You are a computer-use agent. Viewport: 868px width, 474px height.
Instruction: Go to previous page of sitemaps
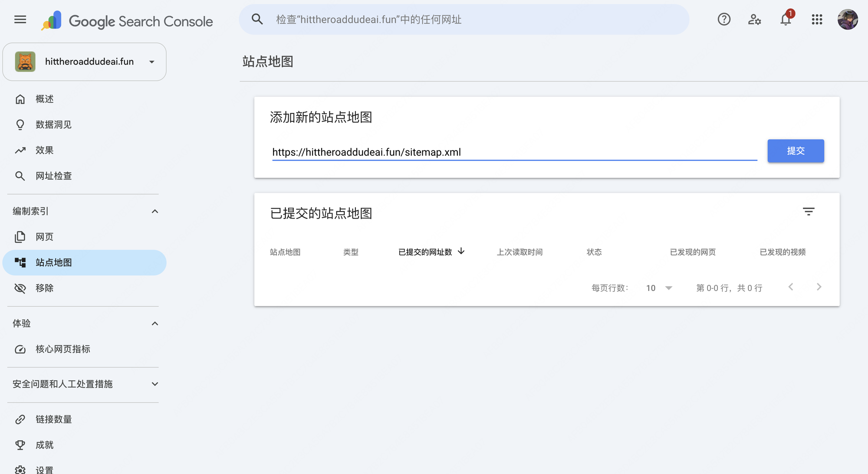coord(791,287)
